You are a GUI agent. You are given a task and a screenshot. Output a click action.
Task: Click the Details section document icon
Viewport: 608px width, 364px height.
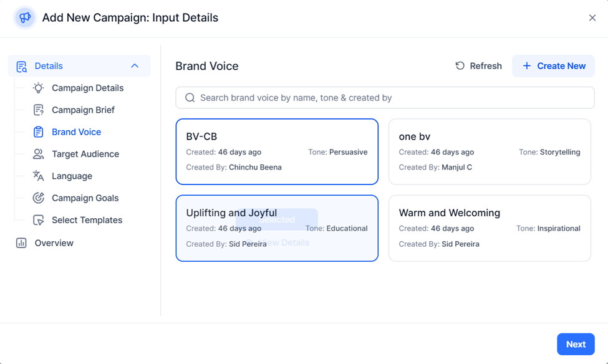(x=22, y=66)
